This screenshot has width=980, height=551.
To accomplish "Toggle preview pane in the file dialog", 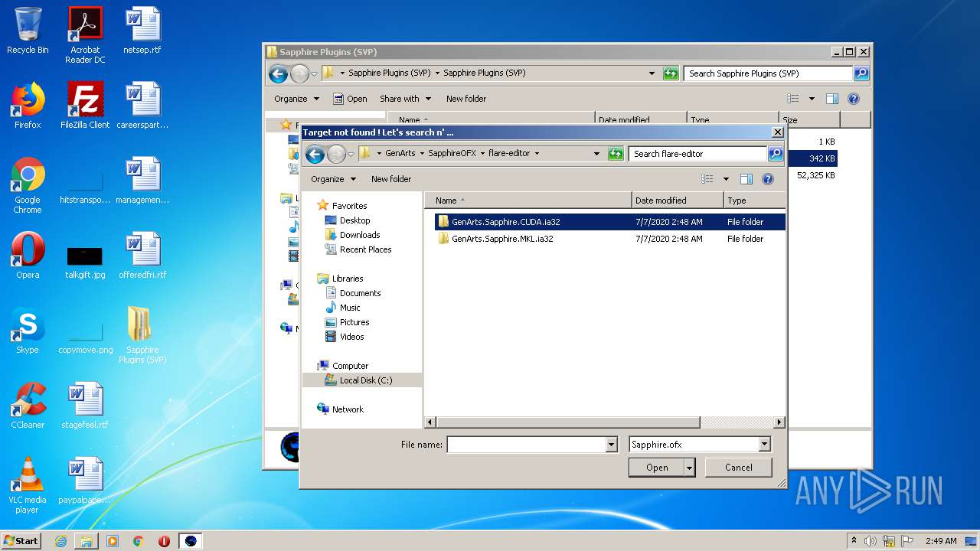I will pos(746,179).
